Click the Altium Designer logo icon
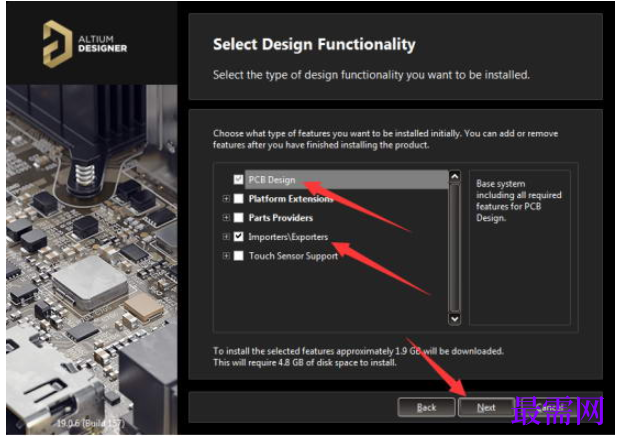 click(57, 44)
